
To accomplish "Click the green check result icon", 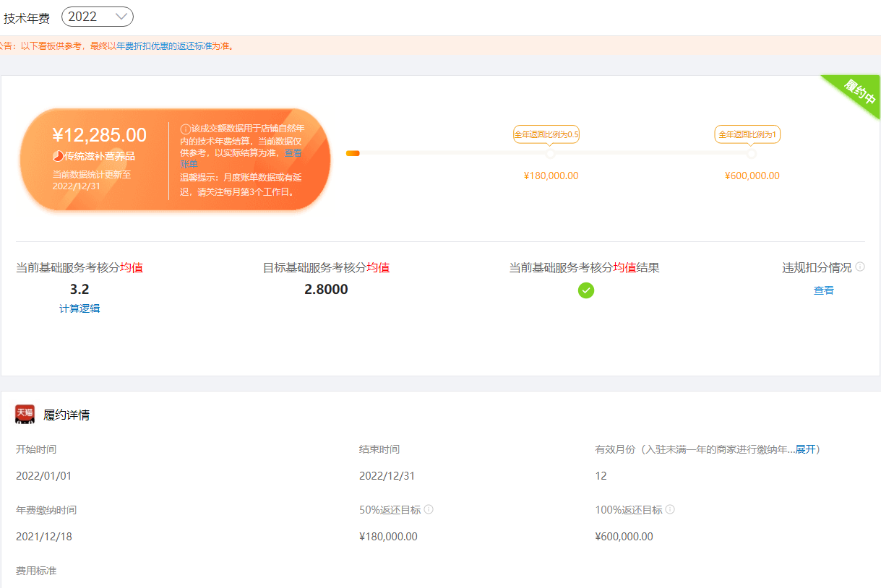I will coord(586,290).
